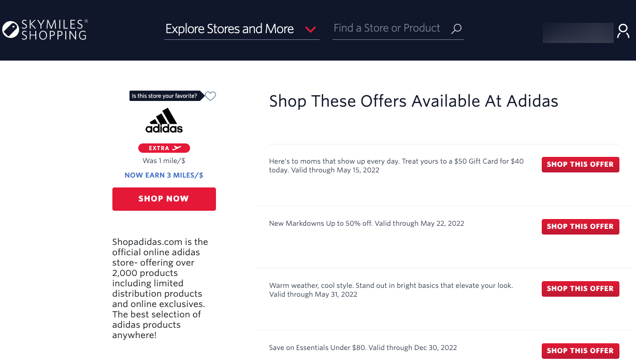Click the Adidas logo image
The width and height of the screenshot is (636, 364).
click(x=164, y=121)
